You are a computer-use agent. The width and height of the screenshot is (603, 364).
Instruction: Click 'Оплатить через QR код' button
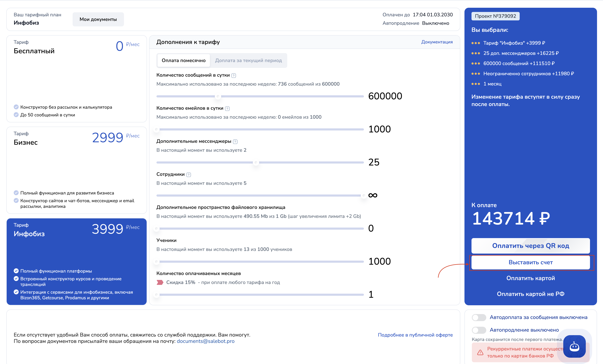tap(530, 245)
